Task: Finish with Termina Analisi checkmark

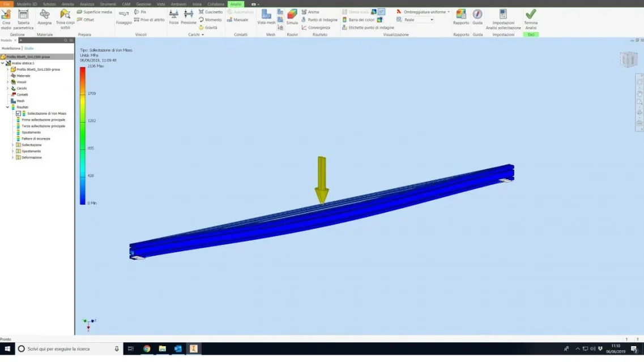Action: pyautogui.click(x=531, y=19)
